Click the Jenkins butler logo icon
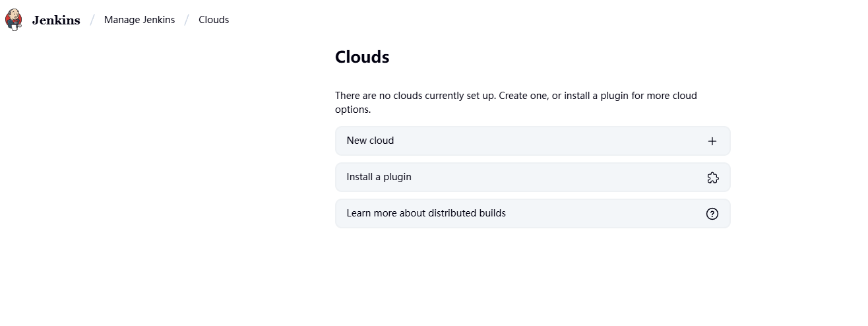The image size is (868, 326). [x=13, y=20]
